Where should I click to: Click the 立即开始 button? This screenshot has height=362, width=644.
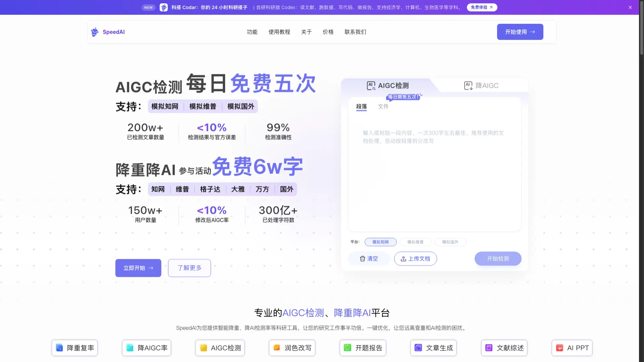point(138,268)
